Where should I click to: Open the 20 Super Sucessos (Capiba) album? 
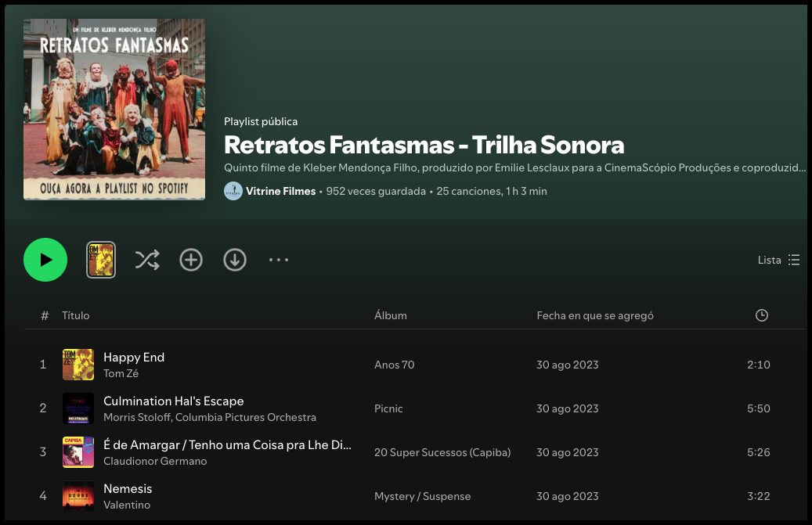tap(442, 452)
